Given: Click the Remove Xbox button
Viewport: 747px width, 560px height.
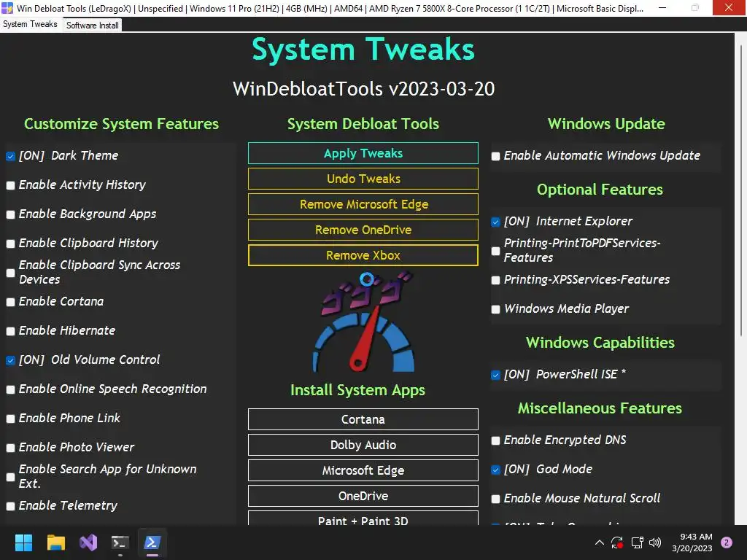Looking at the screenshot, I should click(x=363, y=255).
